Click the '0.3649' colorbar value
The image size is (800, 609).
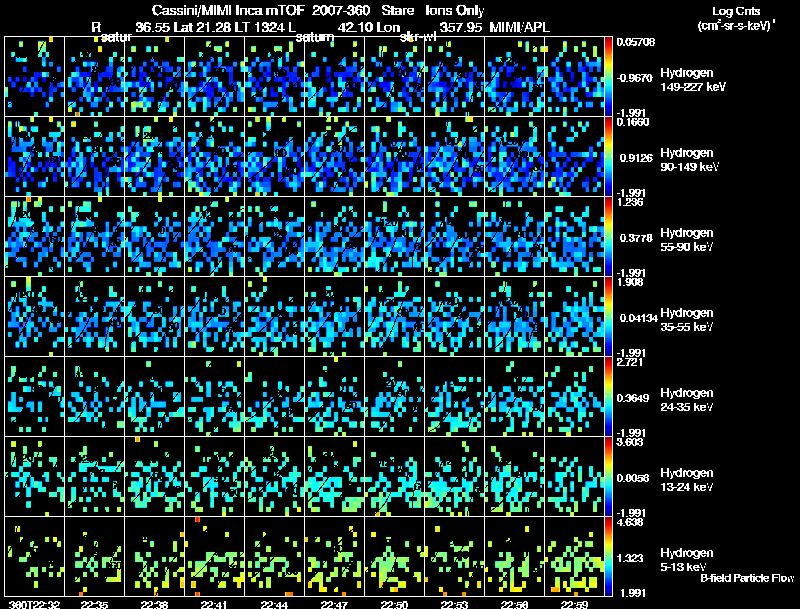633,398
